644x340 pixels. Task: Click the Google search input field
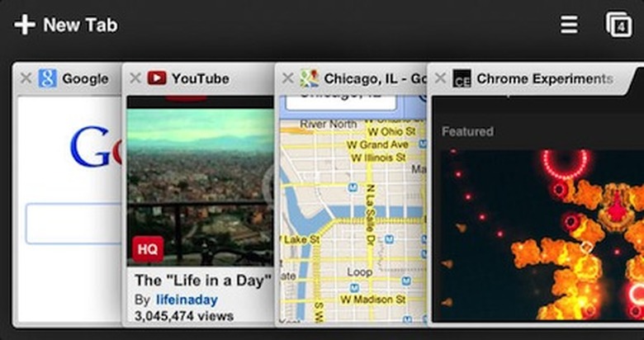[x=74, y=223]
